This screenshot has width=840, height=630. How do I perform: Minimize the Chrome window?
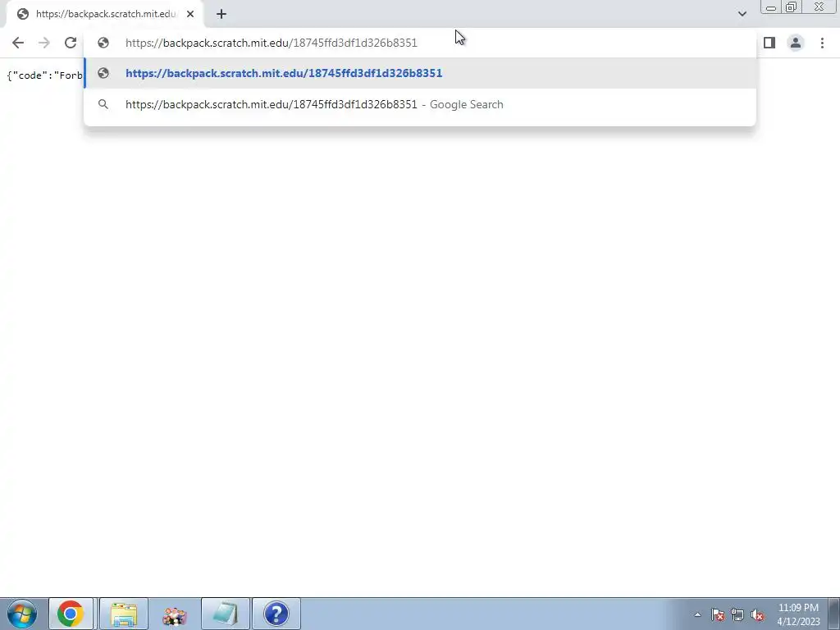(771, 7)
